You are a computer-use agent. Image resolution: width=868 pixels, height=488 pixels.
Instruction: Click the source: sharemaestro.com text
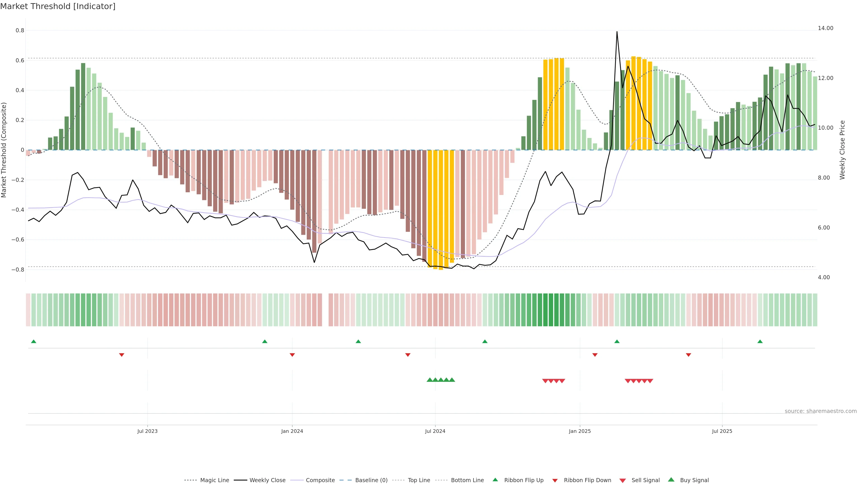point(821,411)
